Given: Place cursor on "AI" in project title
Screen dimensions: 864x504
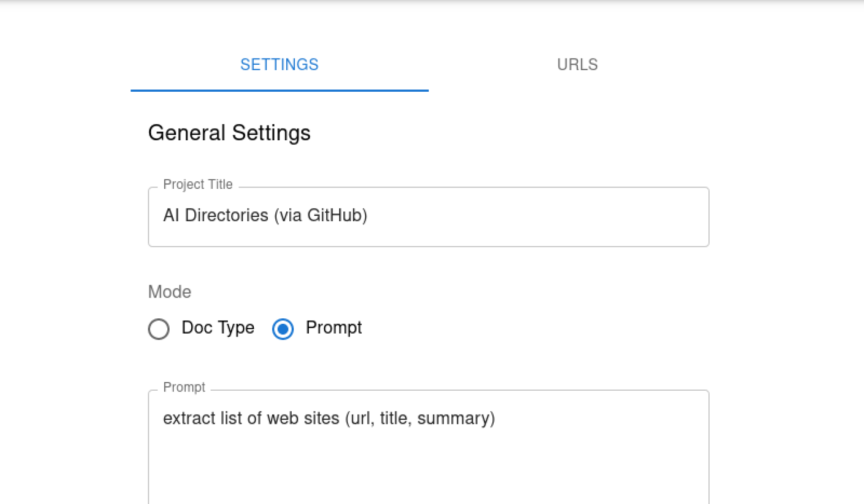Looking at the screenshot, I should pyautogui.click(x=171, y=215).
